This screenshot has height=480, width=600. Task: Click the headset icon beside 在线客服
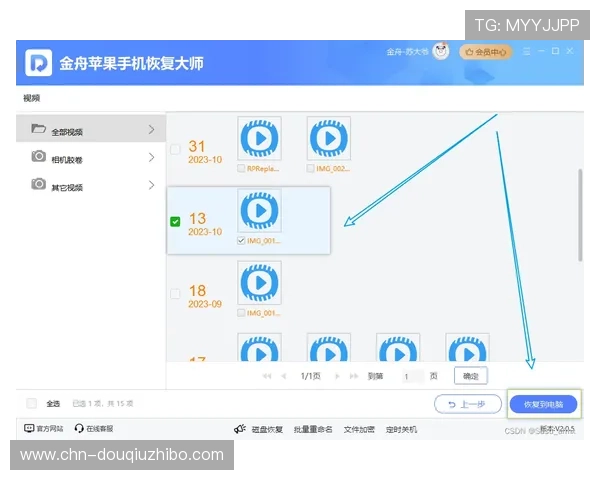click(x=79, y=428)
